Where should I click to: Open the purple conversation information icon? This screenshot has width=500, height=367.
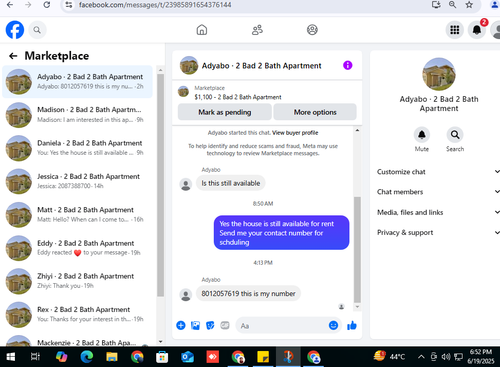tap(348, 65)
